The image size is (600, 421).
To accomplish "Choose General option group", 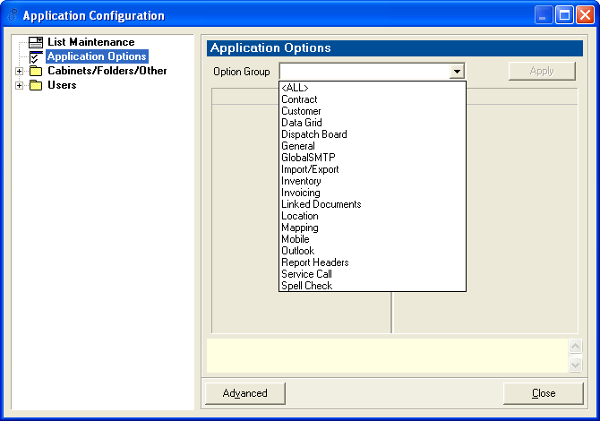I will tap(372, 146).
